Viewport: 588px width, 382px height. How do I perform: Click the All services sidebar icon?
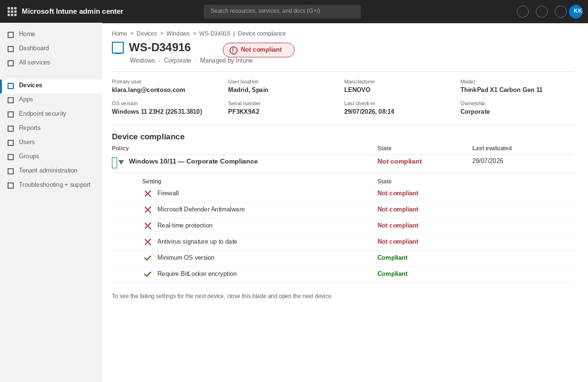[10, 63]
